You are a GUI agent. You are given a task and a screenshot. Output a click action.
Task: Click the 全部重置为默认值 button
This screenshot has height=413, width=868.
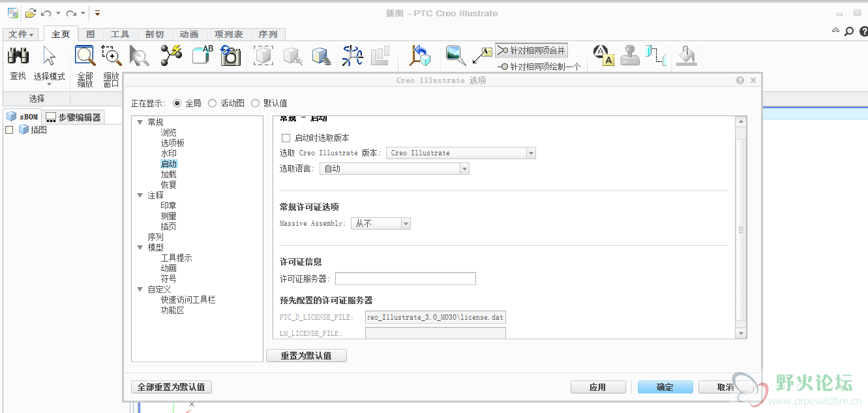172,387
